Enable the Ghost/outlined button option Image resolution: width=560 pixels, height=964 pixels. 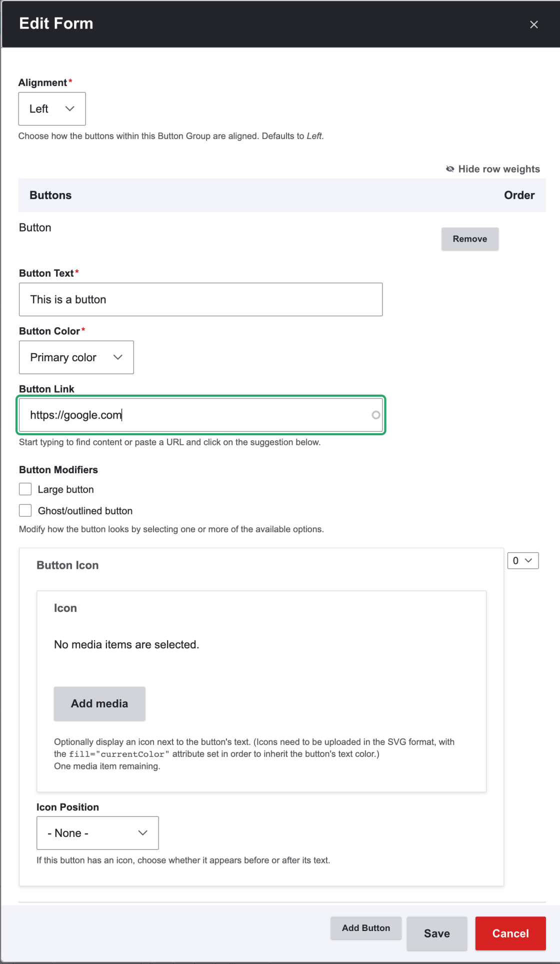[25, 510]
